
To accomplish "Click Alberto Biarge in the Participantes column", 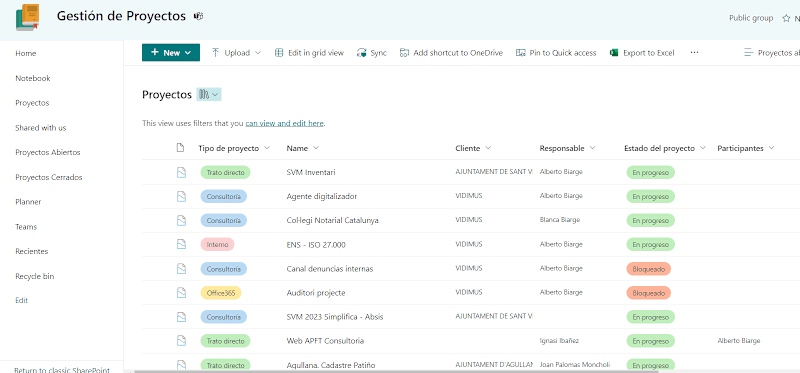I will click(x=739, y=340).
